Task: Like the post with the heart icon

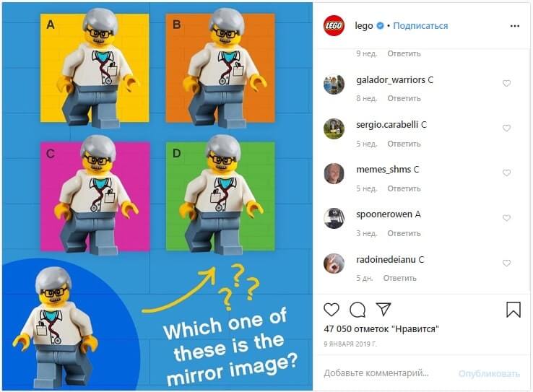Action: (x=331, y=310)
